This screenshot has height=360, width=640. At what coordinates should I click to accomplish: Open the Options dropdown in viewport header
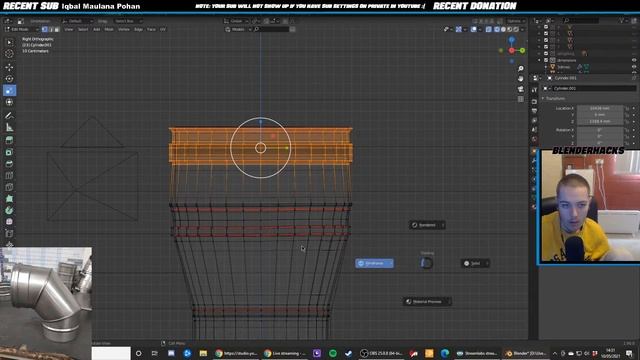click(516, 21)
